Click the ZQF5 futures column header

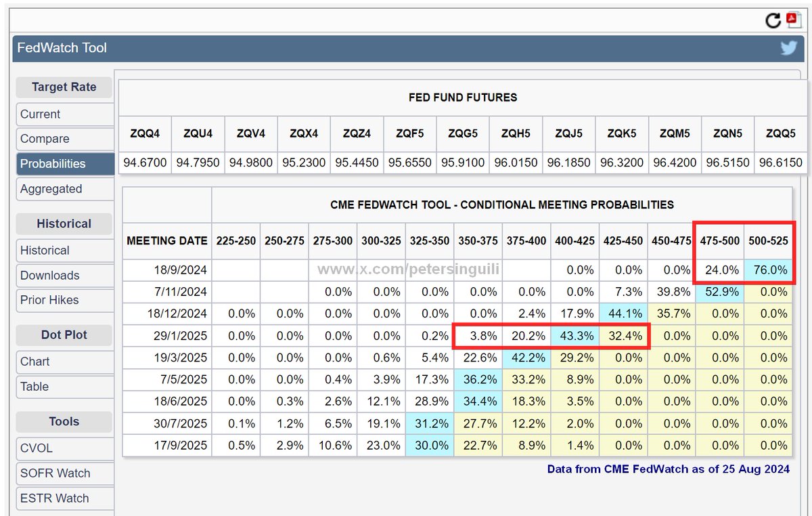[x=410, y=133]
